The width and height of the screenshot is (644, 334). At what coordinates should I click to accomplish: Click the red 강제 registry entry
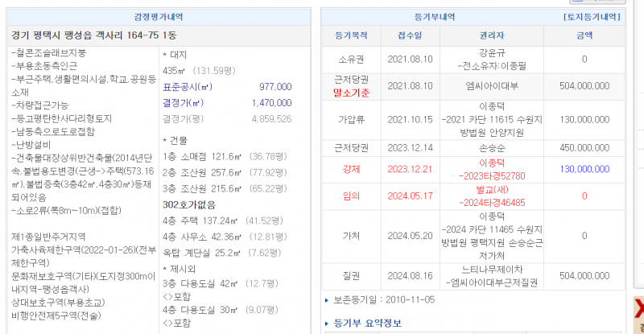point(350,169)
